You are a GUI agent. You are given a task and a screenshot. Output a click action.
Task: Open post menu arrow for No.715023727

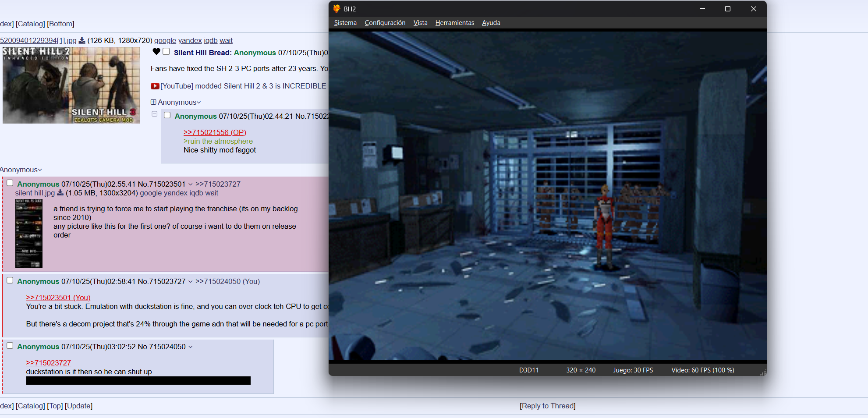[191, 282]
